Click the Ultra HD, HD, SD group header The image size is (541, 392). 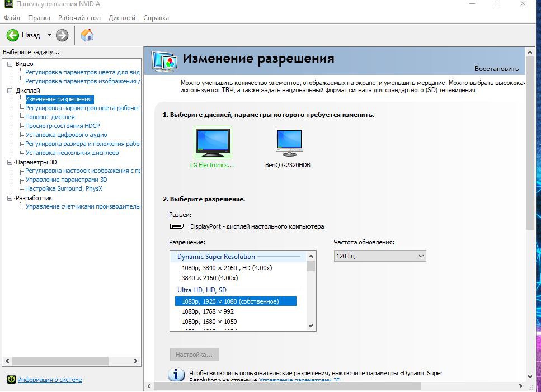point(202,290)
